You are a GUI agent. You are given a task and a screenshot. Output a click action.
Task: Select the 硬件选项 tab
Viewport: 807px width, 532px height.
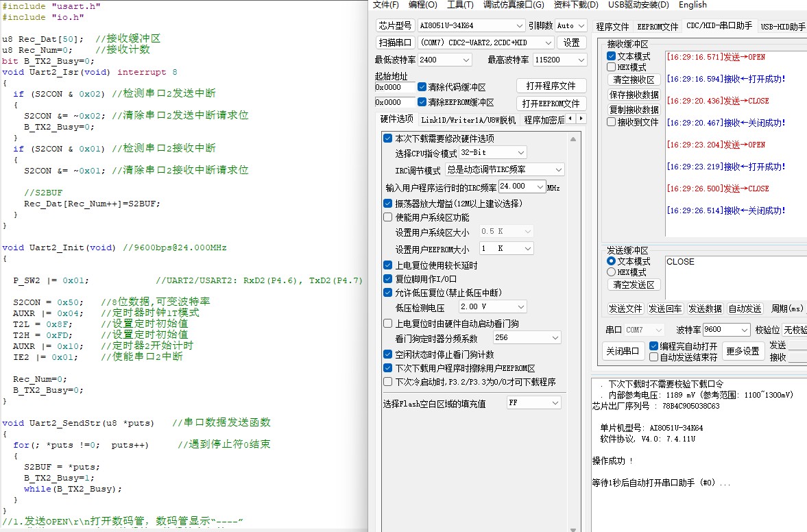pos(397,119)
